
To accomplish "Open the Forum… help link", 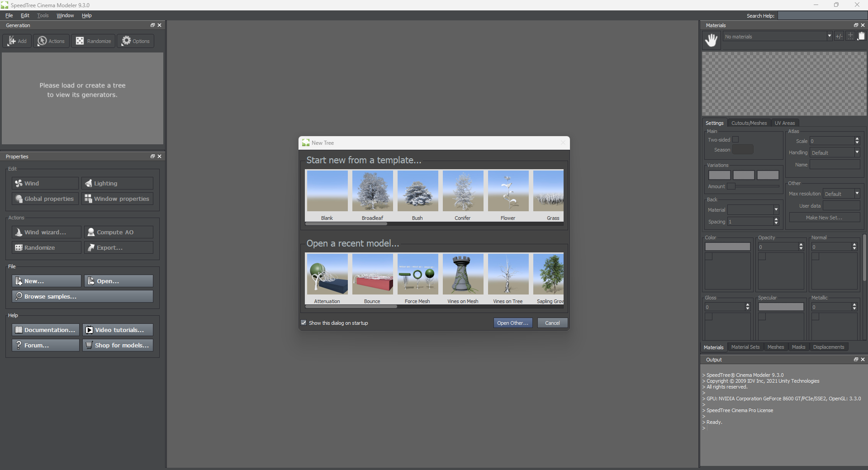I will point(46,345).
